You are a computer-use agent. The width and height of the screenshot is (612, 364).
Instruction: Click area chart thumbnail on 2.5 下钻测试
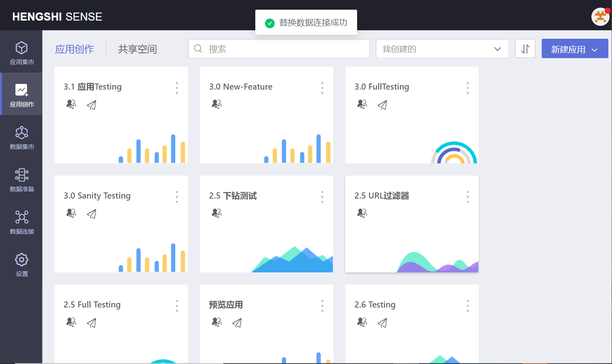coord(292,259)
